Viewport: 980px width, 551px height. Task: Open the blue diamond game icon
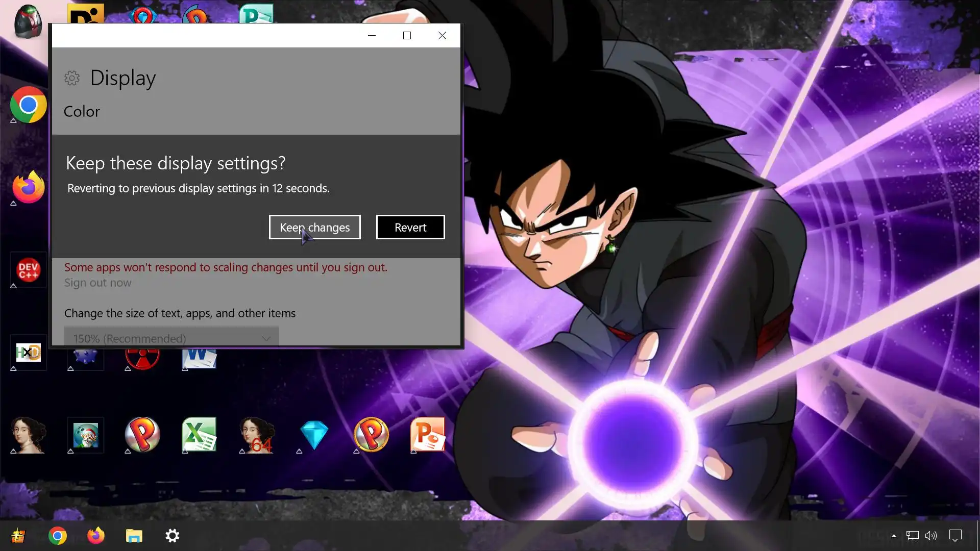(314, 435)
